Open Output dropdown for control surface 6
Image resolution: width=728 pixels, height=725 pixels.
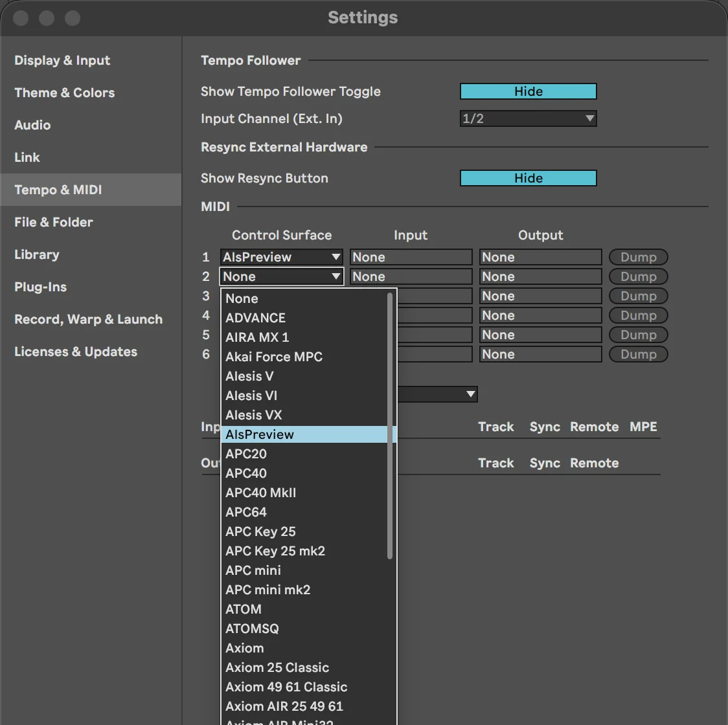(x=540, y=355)
